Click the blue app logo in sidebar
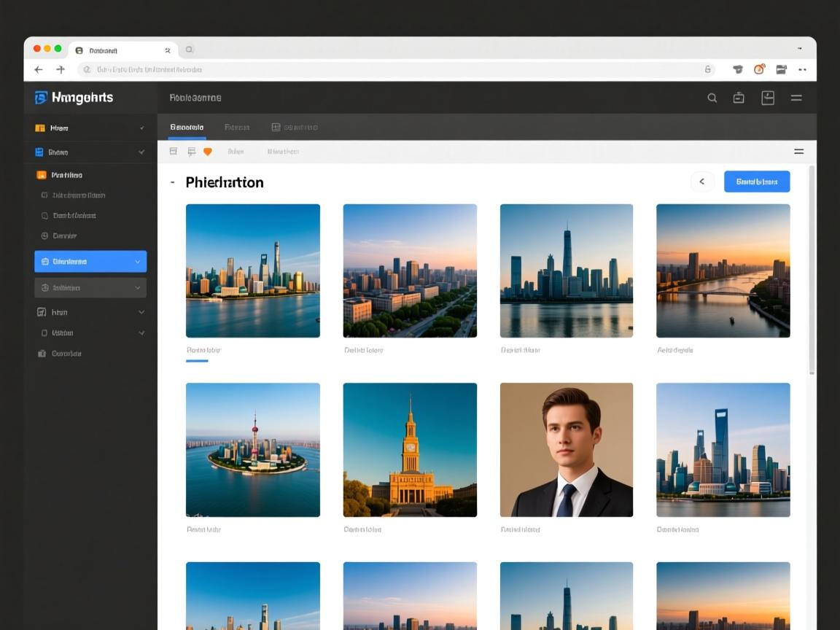Viewport: 840px width, 630px height. [41, 98]
